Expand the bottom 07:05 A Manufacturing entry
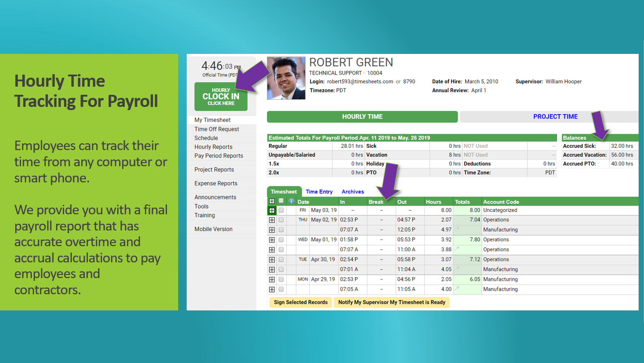The height and width of the screenshot is (363, 644). click(272, 289)
